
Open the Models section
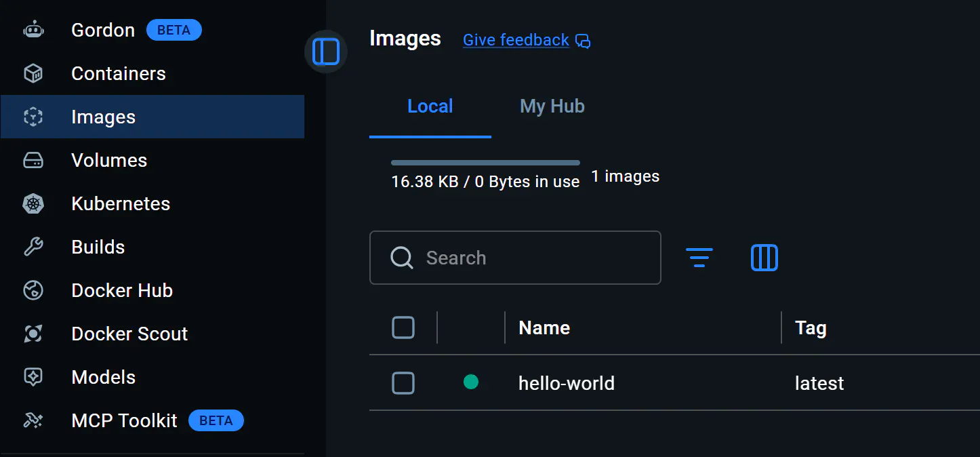click(152, 377)
